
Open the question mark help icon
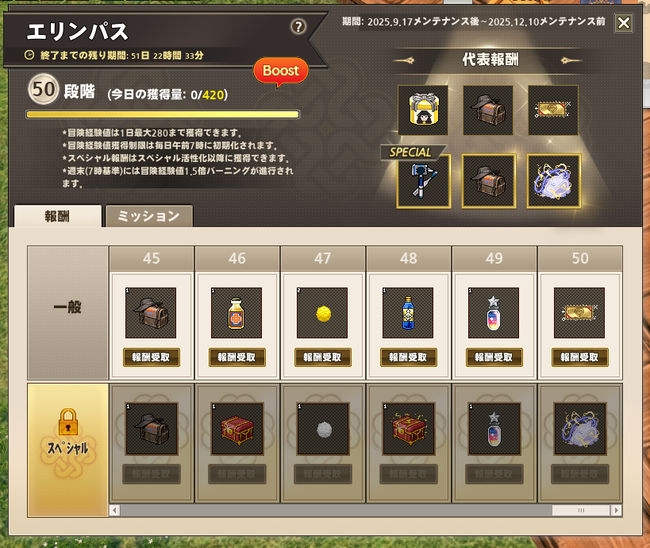[x=298, y=27]
